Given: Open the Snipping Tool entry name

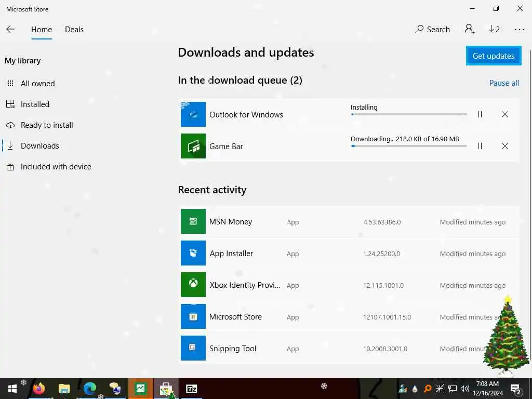Looking at the screenshot, I should click(x=233, y=349).
